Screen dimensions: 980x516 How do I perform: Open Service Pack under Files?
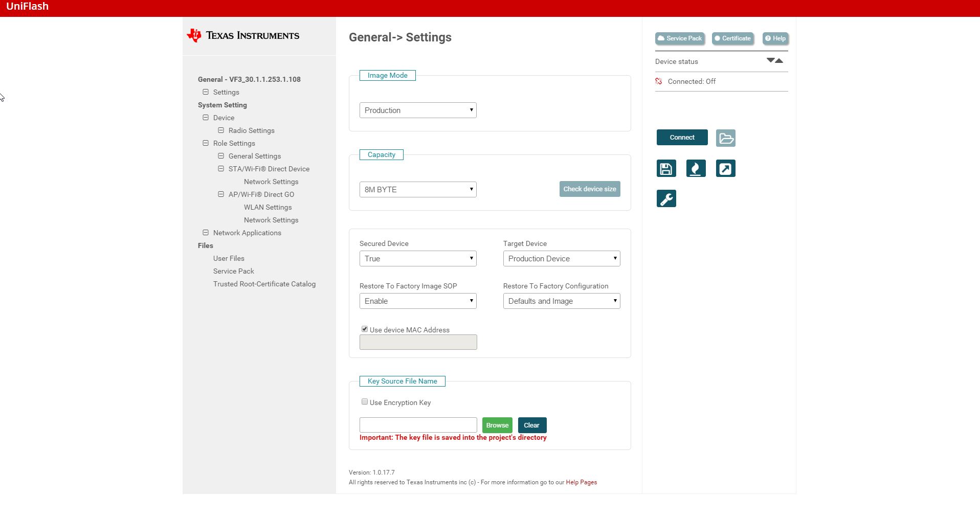tap(234, 271)
